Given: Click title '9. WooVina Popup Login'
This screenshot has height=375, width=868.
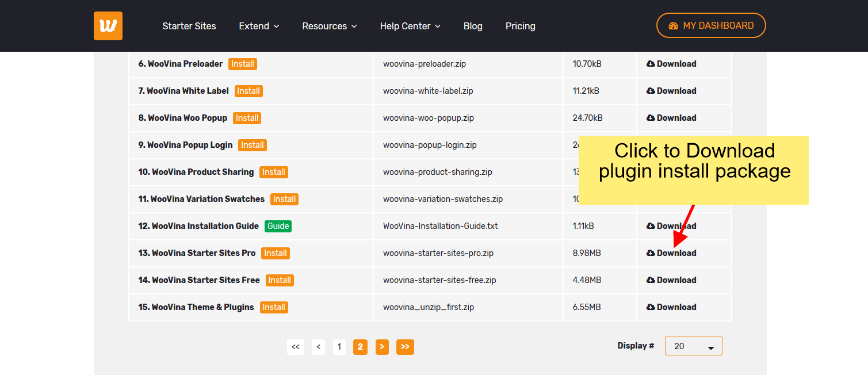Looking at the screenshot, I should pyautogui.click(x=185, y=145).
